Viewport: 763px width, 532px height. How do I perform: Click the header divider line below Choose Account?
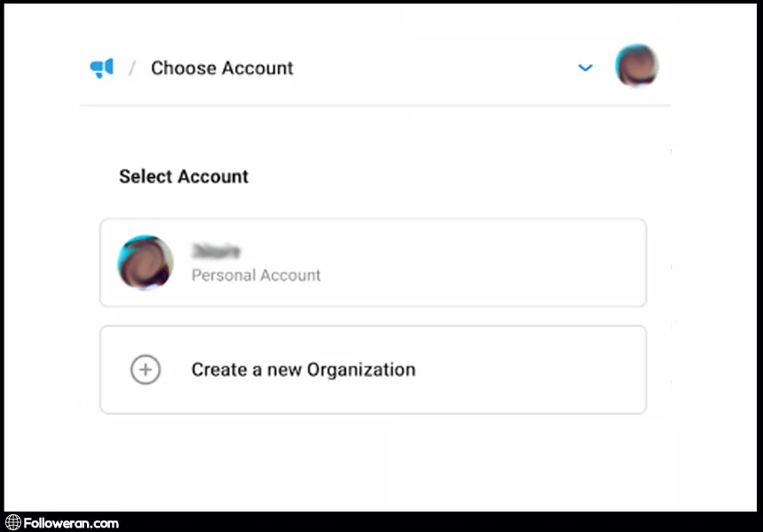373,106
